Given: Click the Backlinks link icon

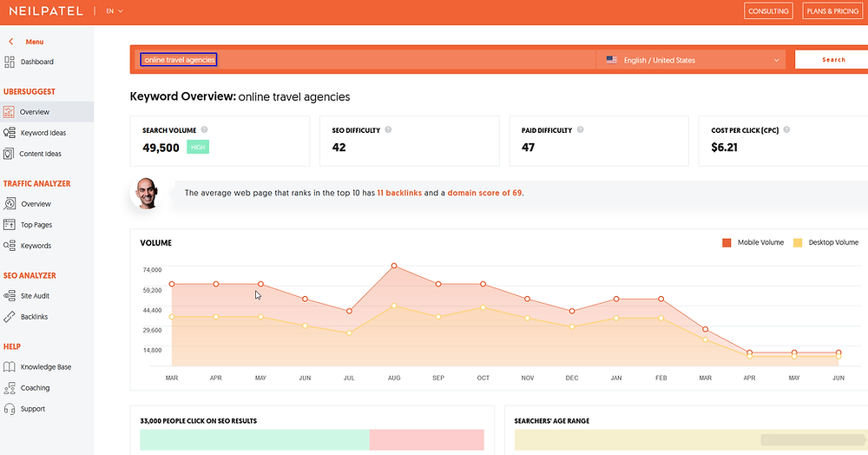Looking at the screenshot, I should 9,317.
